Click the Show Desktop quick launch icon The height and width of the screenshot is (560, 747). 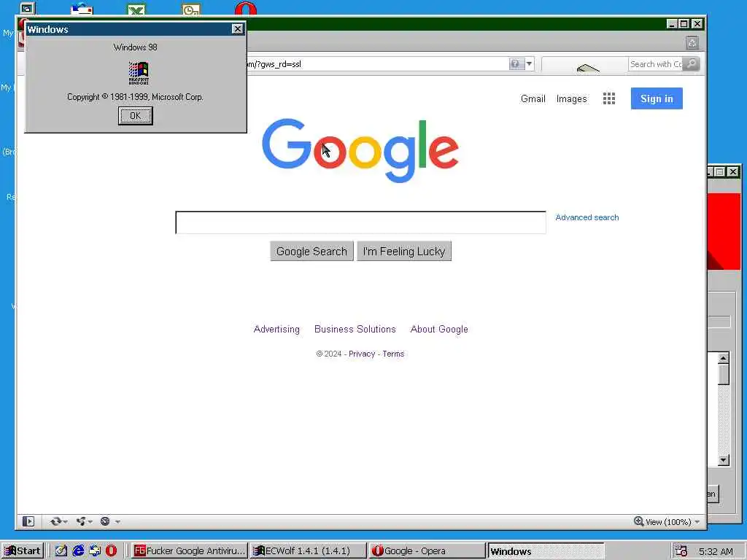[61, 551]
